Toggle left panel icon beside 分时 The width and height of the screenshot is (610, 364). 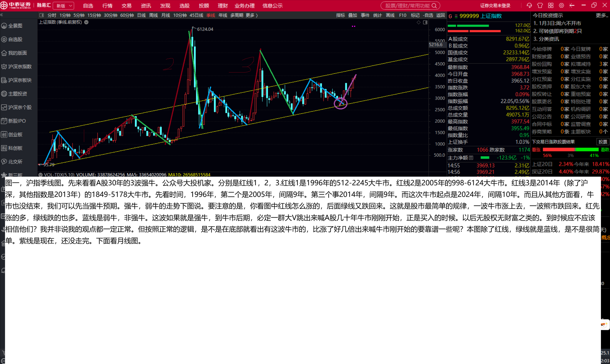coord(41,15)
